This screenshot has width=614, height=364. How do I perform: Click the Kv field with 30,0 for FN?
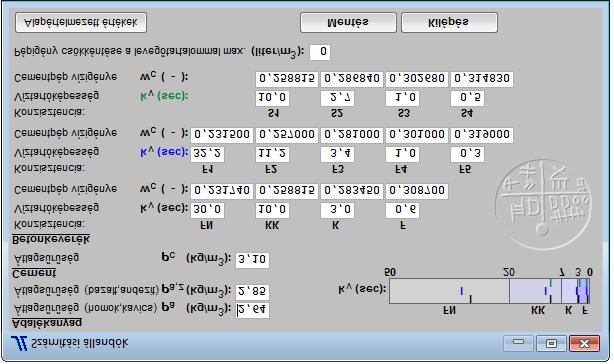[x=208, y=210]
